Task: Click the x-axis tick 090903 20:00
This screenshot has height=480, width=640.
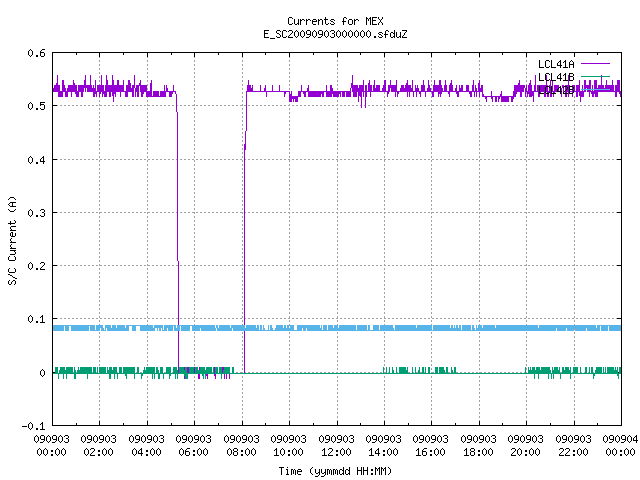Action: [525, 446]
